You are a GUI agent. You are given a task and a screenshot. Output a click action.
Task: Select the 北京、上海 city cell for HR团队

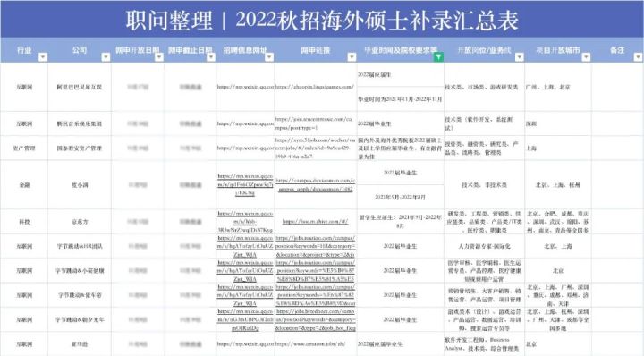(558, 246)
